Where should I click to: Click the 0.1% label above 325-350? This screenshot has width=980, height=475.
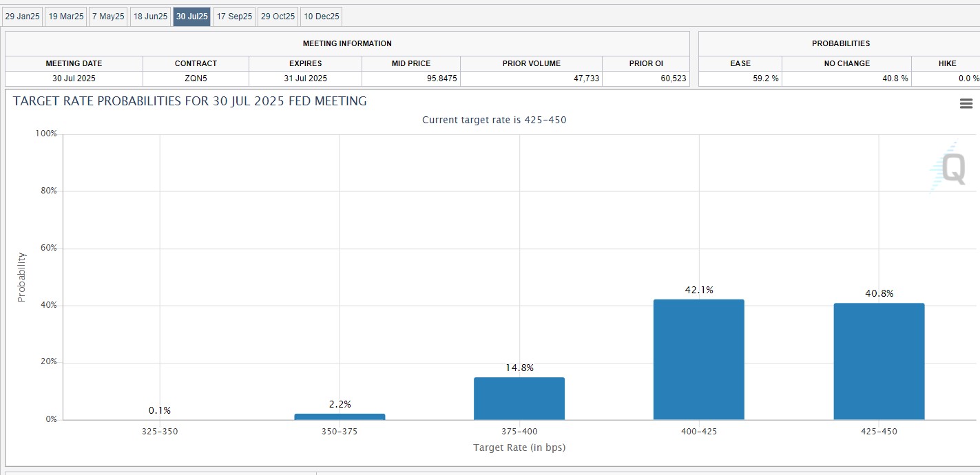pos(159,410)
